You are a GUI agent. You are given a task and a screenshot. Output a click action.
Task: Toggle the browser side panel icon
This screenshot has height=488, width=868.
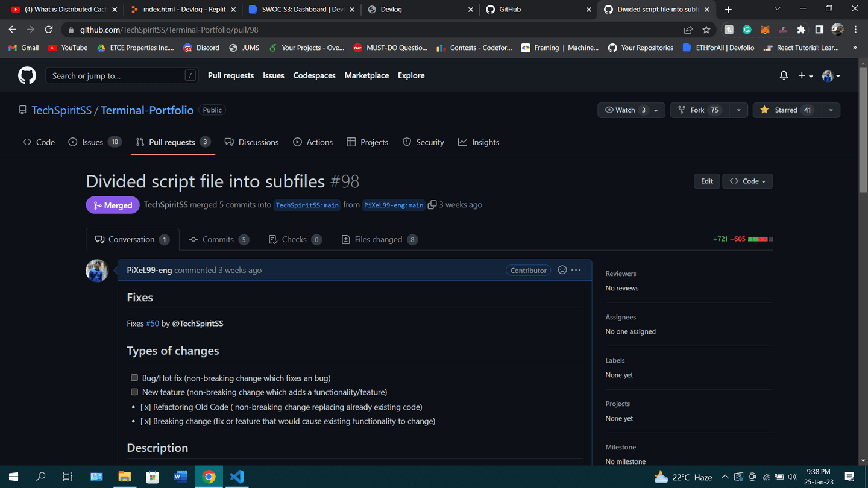819,30
